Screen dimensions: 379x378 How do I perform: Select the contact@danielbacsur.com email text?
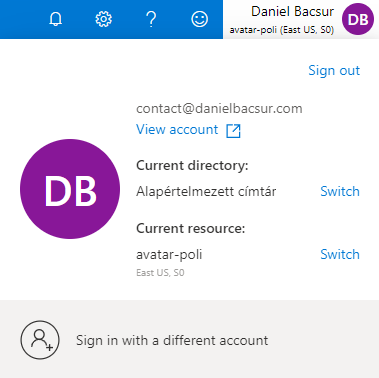click(x=219, y=109)
